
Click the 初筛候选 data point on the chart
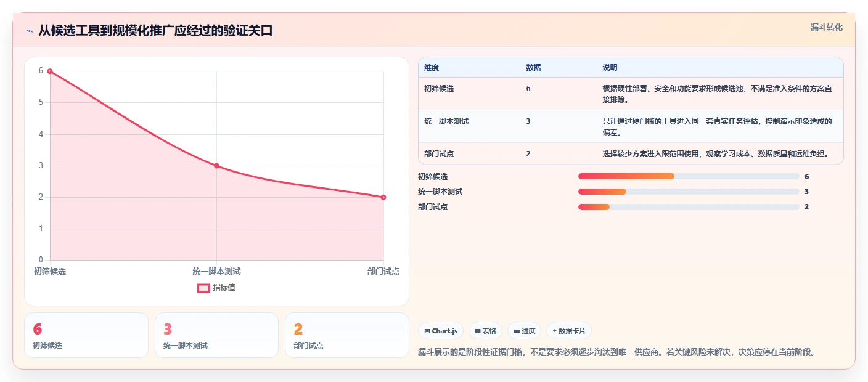[x=50, y=71]
